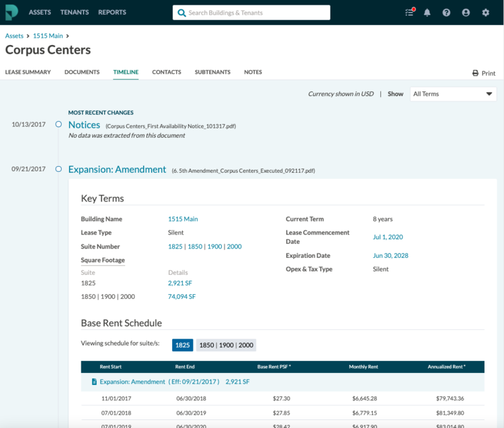The width and height of the screenshot is (504, 428).
Task: Click the 8 years current term value
Action: click(382, 219)
